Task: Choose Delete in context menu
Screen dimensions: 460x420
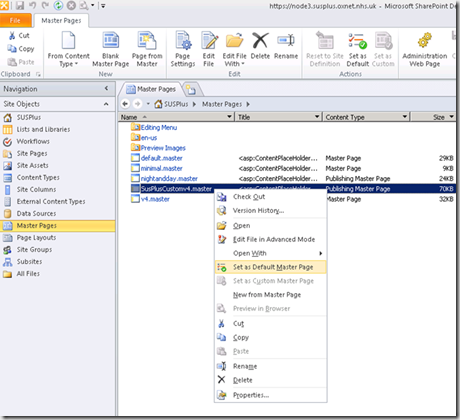Action: [x=270, y=380]
